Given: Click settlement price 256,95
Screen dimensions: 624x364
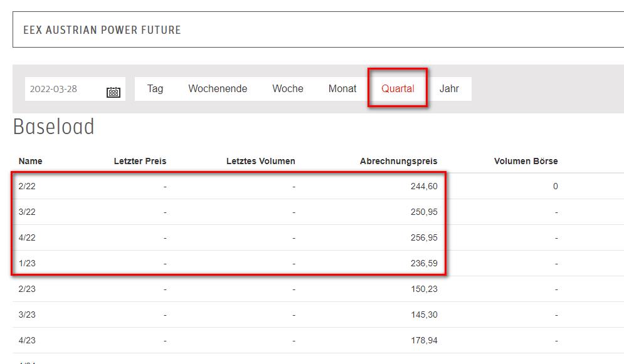Looking at the screenshot, I should click(424, 237).
